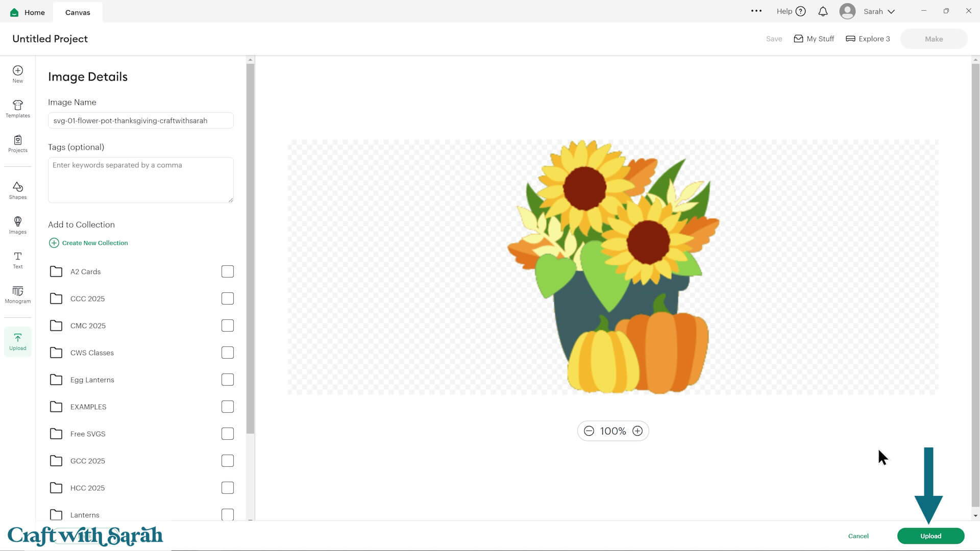The height and width of the screenshot is (551, 980).
Task: Select the Text tool
Action: pos(17,260)
